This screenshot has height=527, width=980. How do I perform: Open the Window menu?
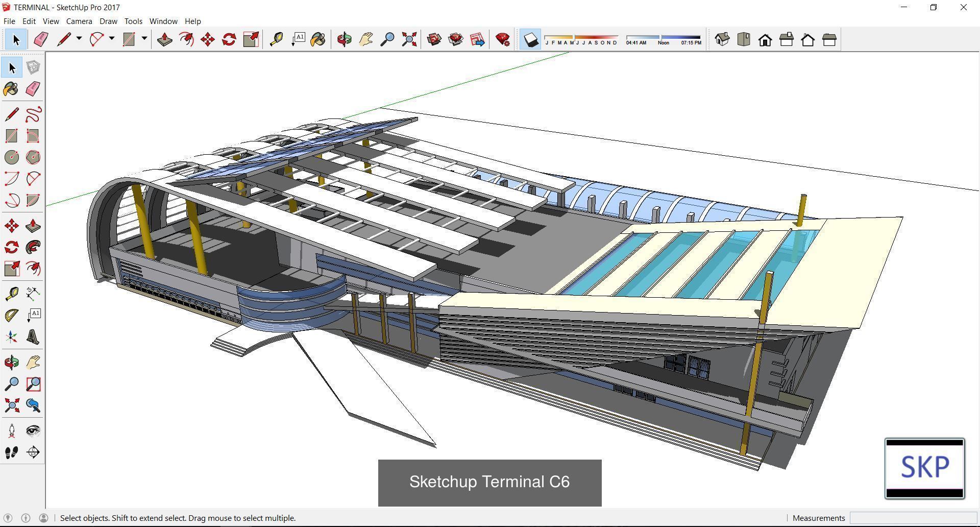[163, 21]
